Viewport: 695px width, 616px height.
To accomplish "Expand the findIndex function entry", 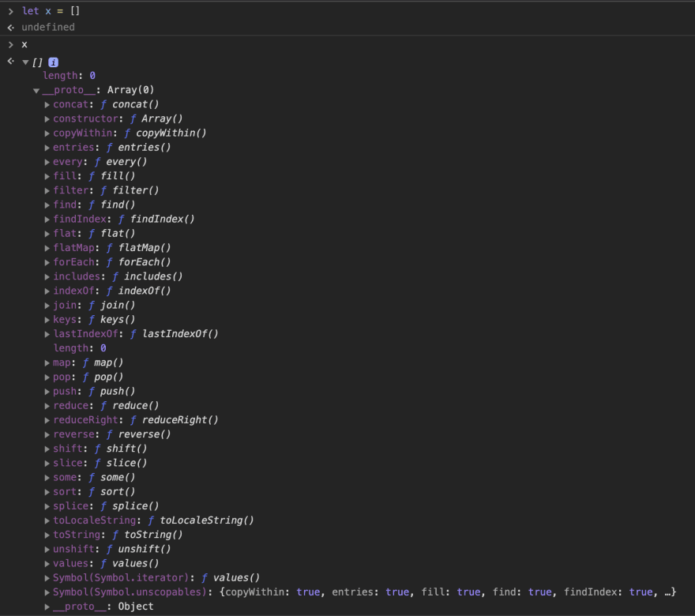I will coord(47,220).
